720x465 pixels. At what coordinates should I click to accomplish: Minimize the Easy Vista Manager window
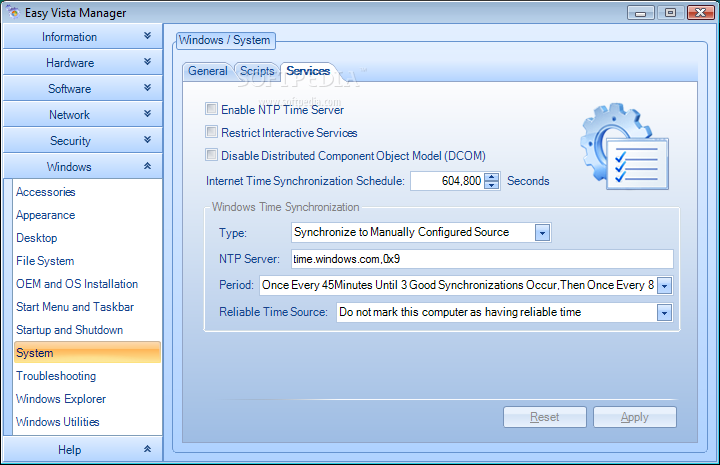(641, 12)
